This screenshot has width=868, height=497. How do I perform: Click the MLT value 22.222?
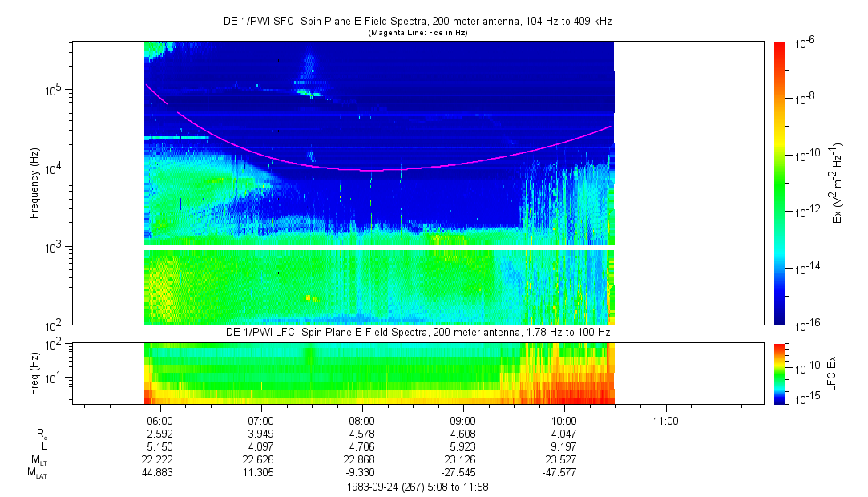pyautogui.click(x=157, y=460)
